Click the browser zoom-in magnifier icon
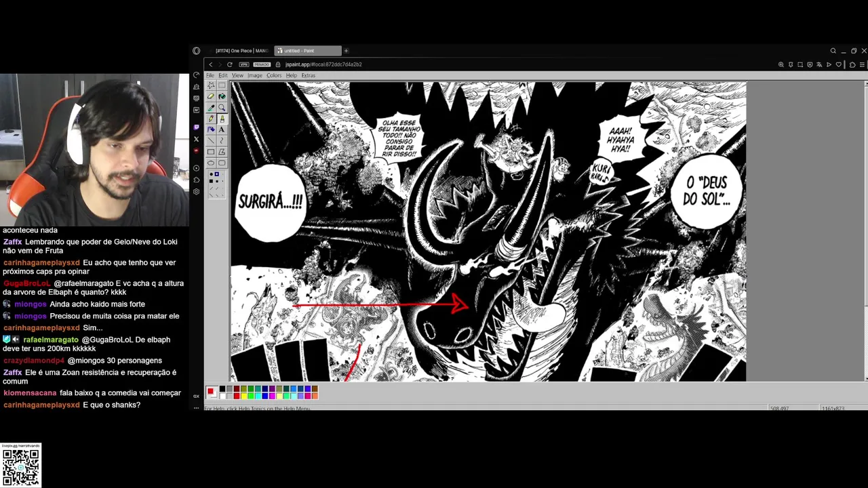The height and width of the screenshot is (488, 868). coord(781,64)
